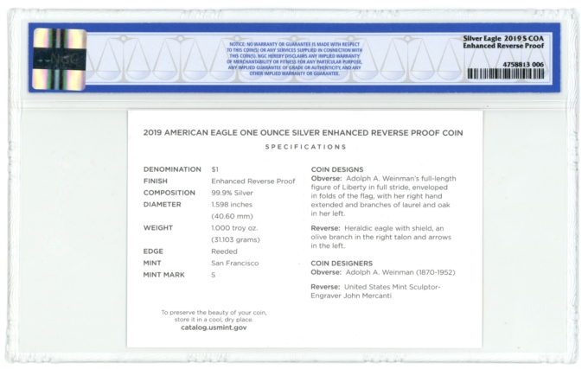
Task: Click the 'Engraver John Mercanti' line
Action: pyautogui.click(x=351, y=296)
